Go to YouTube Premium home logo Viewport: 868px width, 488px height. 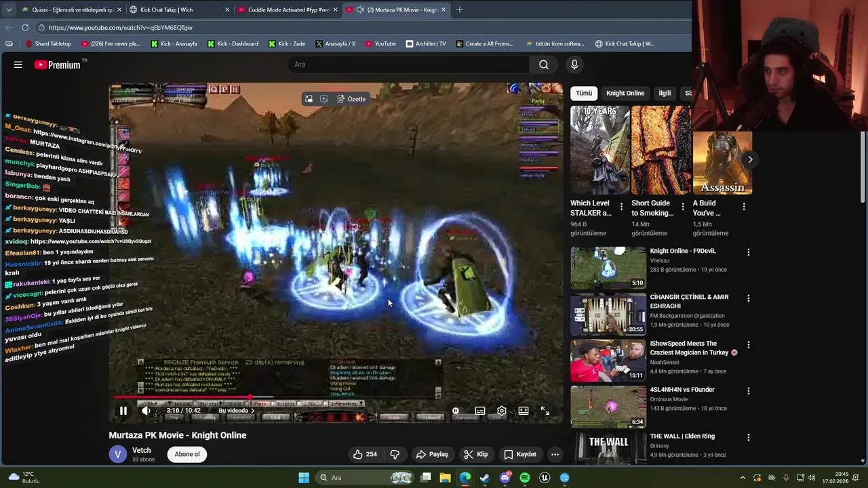point(58,64)
